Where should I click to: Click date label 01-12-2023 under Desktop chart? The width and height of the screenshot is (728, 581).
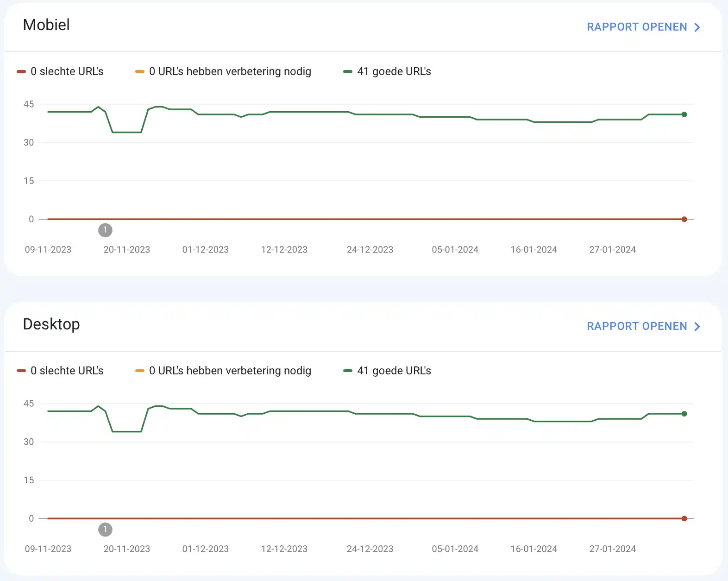206,549
